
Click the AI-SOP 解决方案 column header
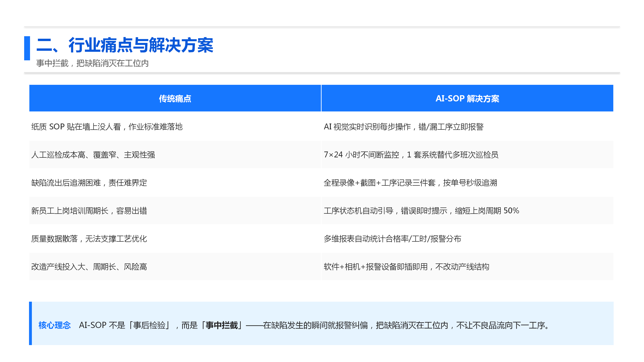point(467,98)
